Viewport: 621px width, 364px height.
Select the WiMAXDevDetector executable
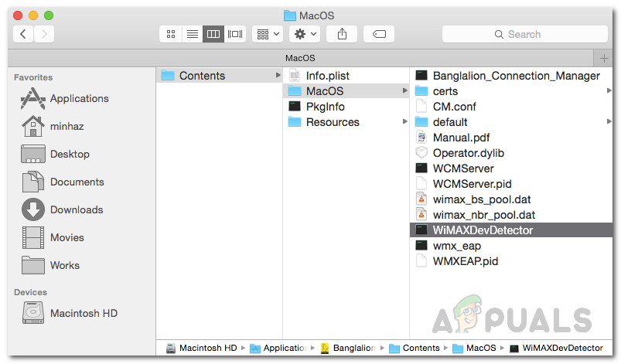[x=511, y=230]
